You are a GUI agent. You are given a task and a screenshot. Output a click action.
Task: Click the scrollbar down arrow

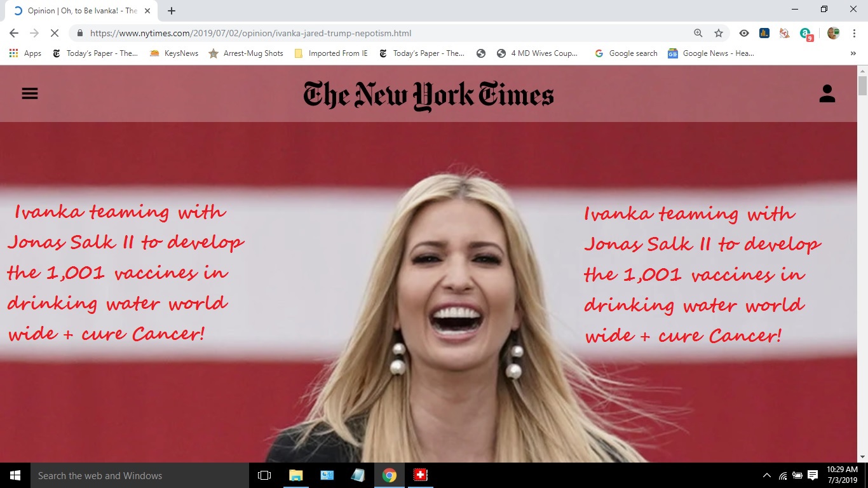[862, 457]
